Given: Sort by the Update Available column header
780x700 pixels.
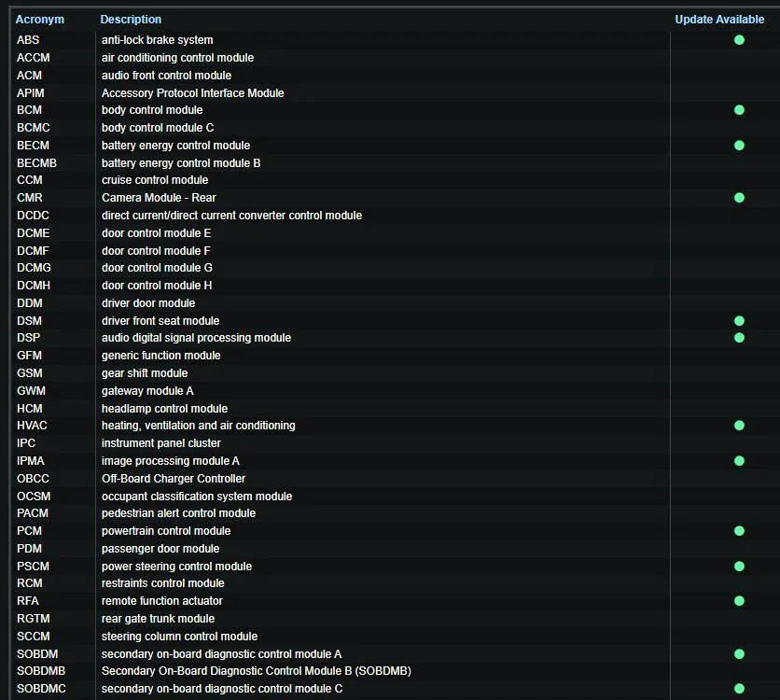Looking at the screenshot, I should point(719,20).
